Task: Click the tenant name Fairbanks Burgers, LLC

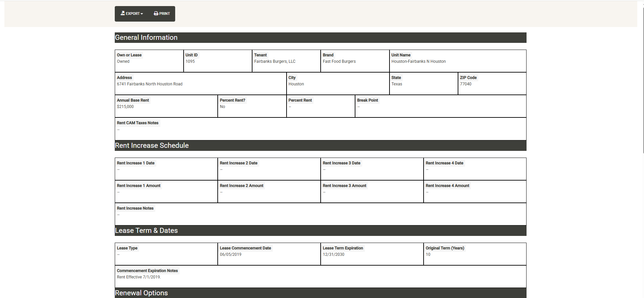Action: point(274,61)
